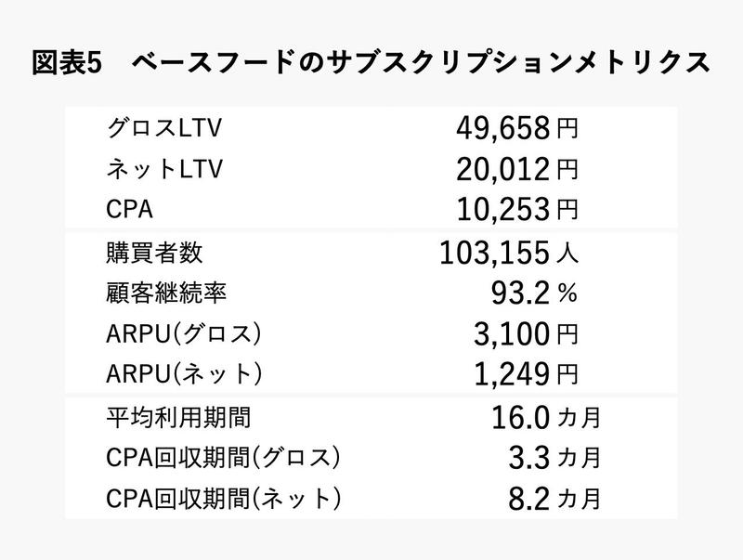Click the chart title 図表5 ベースフードのサブスクリプションメトリクス

(x=371, y=63)
